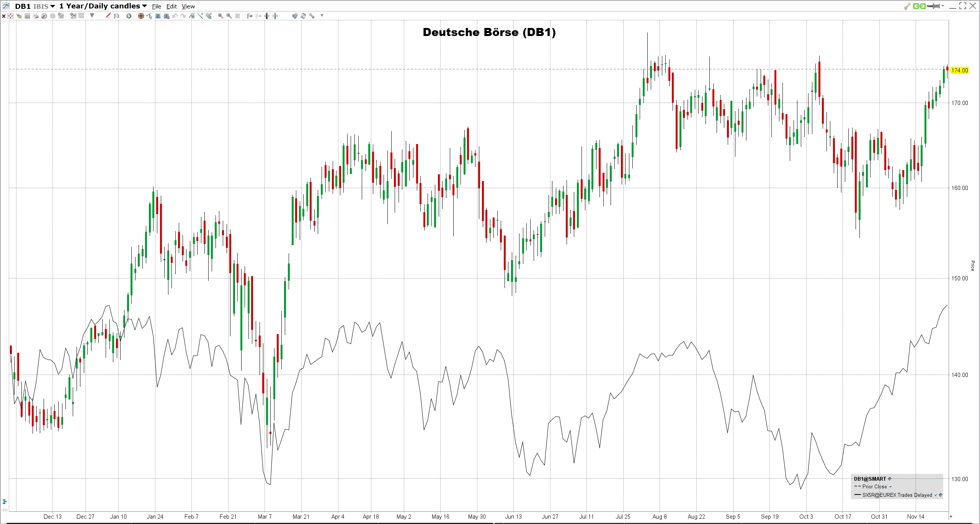Click the red pencil edit icon
The height and width of the screenshot is (524, 980).
[x=108, y=15]
